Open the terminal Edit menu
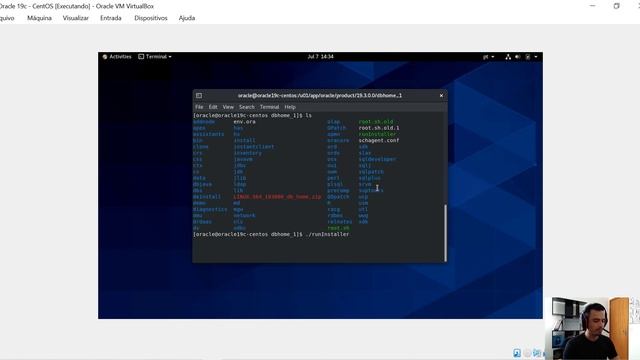Image resolution: width=640 pixels, height=360 pixels. [x=213, y=107]
